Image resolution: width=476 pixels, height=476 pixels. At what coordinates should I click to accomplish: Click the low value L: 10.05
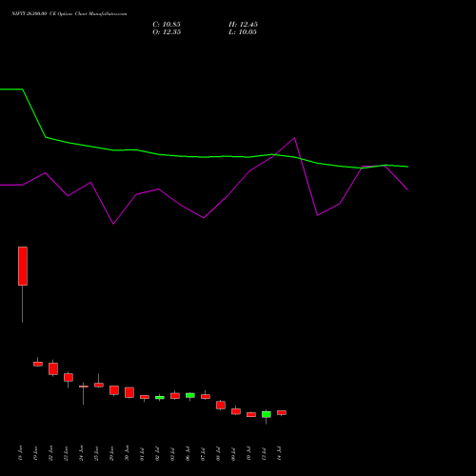point(243,32)
